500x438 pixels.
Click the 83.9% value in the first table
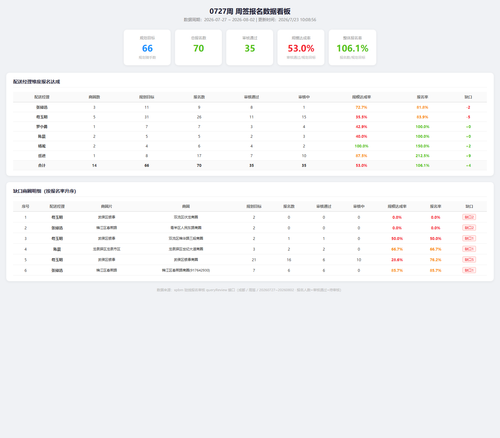(422, 117)
